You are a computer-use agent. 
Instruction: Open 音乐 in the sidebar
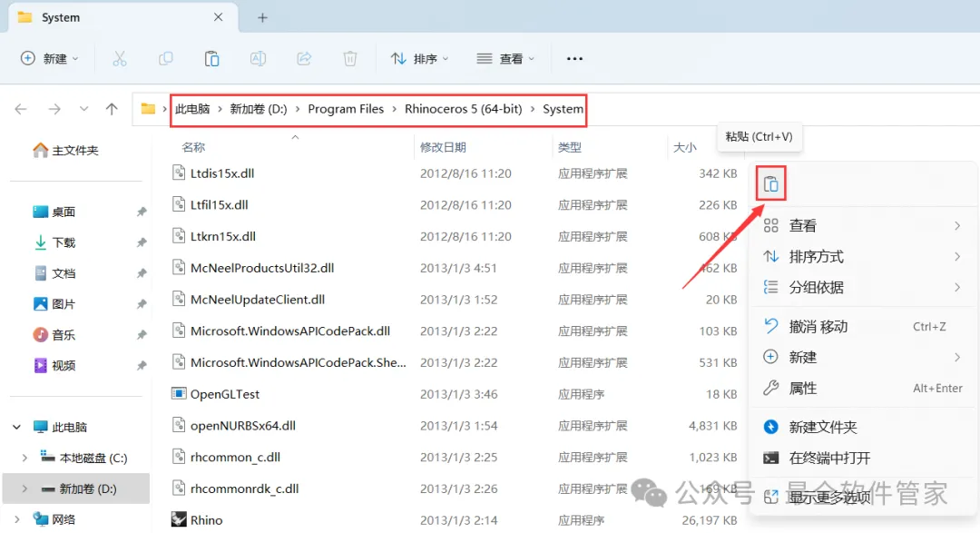tap(54, 335)
